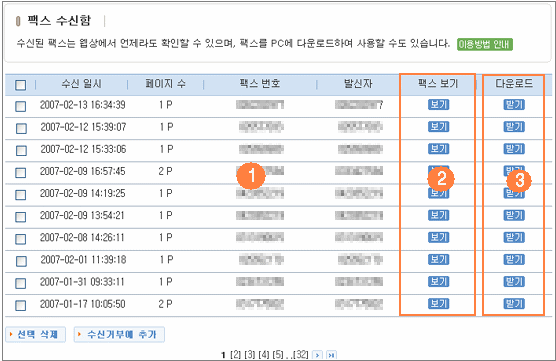Click the 수신거부에 추가 button
556x361 pixels.
[x=119, y=334]
